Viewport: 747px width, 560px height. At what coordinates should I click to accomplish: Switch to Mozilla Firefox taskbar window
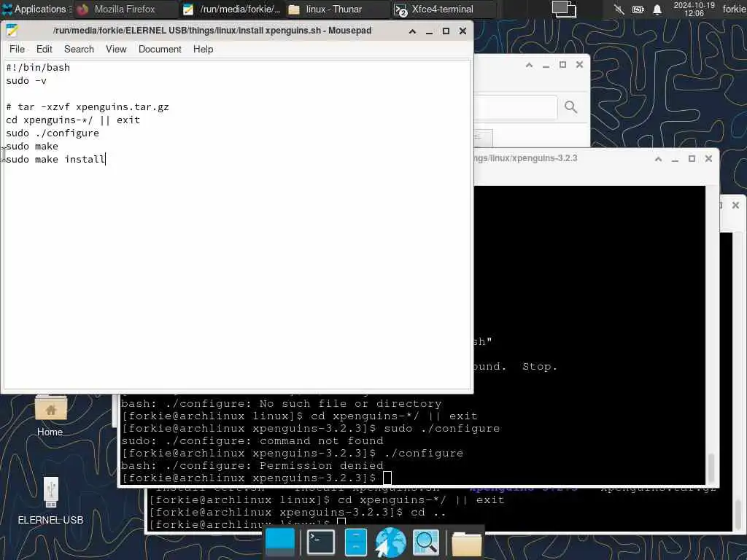(x=125, y=9)
